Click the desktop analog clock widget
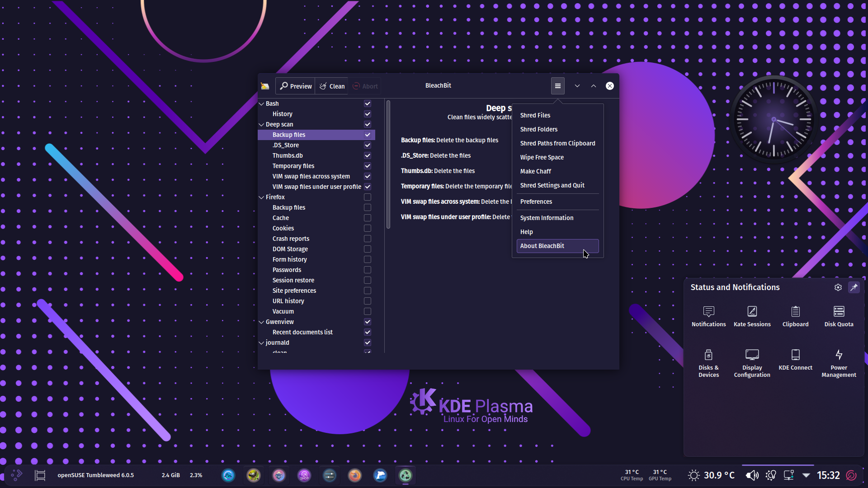This screenshot has width=868, height=488. pyautogui.click(x=774, y=120)
